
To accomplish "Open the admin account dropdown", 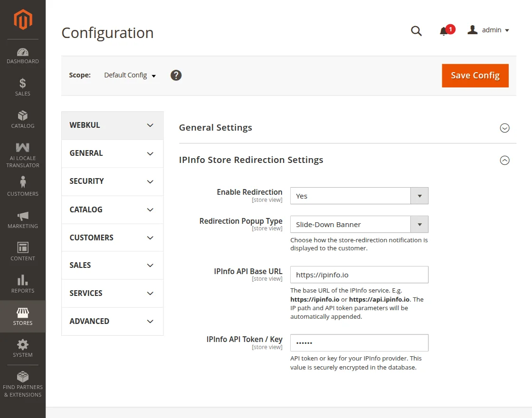I will [496, 30].
